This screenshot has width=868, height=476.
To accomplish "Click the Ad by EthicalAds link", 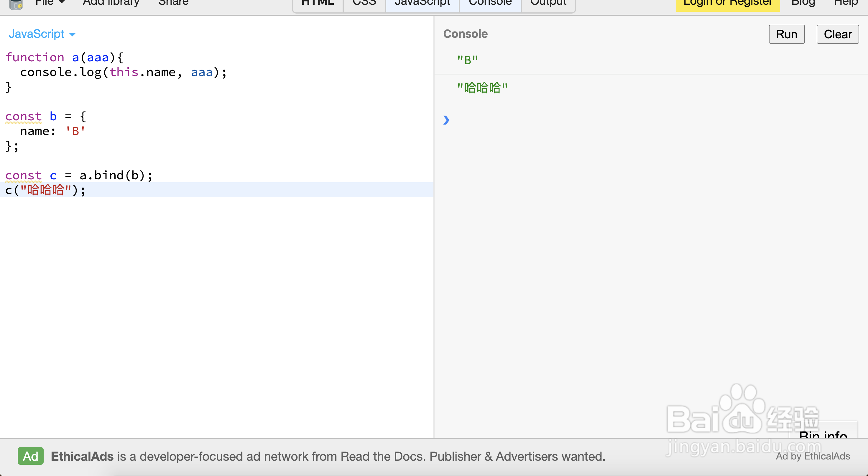I will [813, 456].
